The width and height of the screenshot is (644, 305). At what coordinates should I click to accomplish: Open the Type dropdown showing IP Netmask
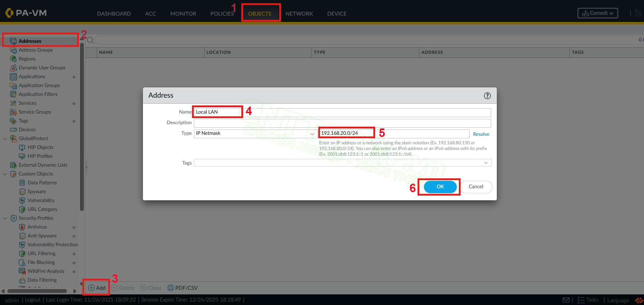[x=255, y=134]
